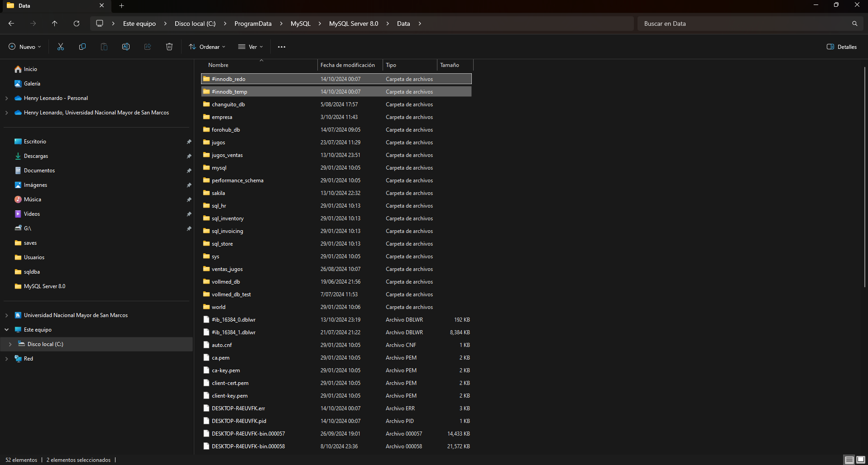Unpin Imágenes using its pin icon
Viewport: 868px width, 465px height.
coord(189,185)
